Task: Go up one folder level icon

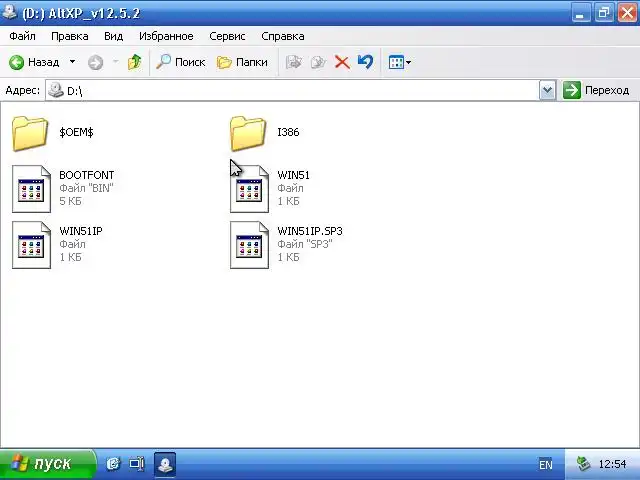Action: [134, 62]
